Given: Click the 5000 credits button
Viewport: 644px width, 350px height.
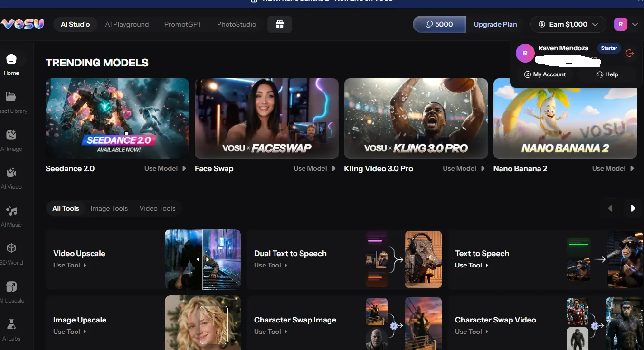Looking at the screenshot, I should [439, 24].
